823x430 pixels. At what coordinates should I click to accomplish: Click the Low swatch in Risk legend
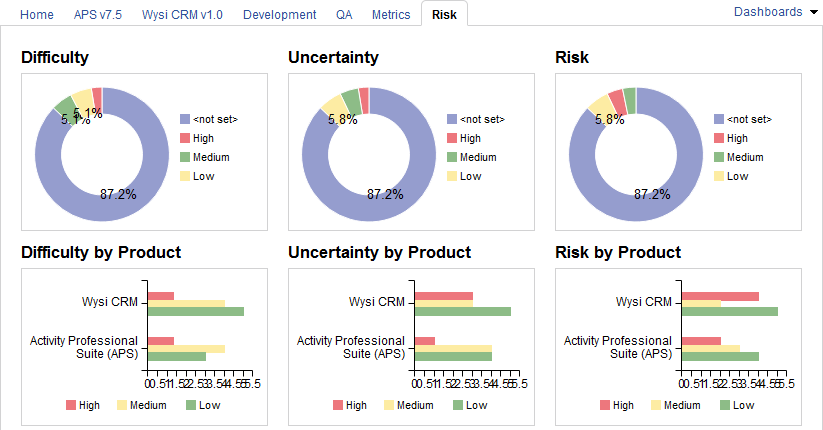(719, 177)
